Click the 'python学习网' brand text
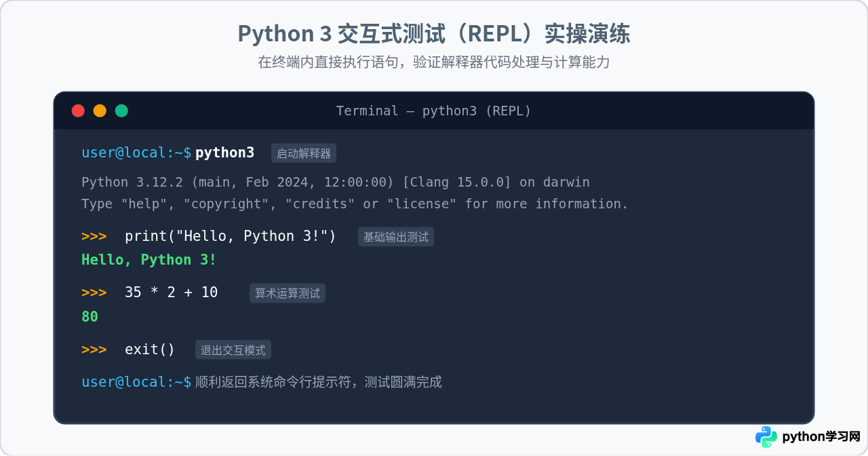Screen dimensions: 868x456 (821, 437)
